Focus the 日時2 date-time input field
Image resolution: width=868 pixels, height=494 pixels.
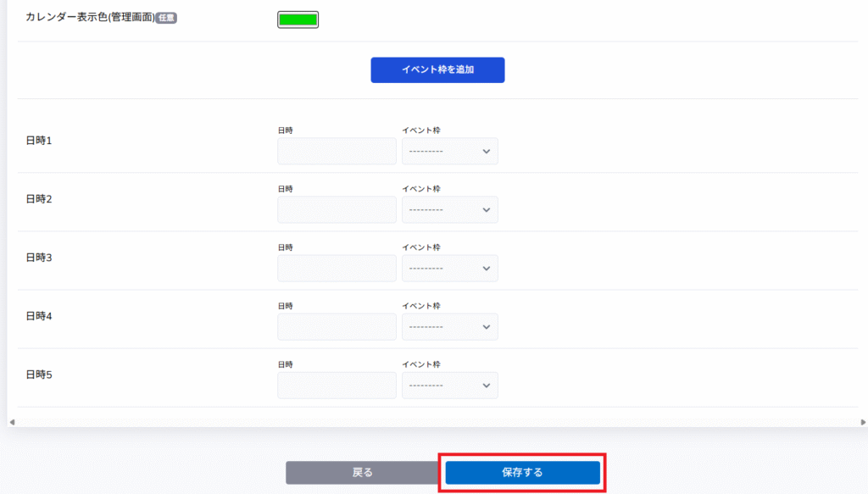[x=337, y=209]
